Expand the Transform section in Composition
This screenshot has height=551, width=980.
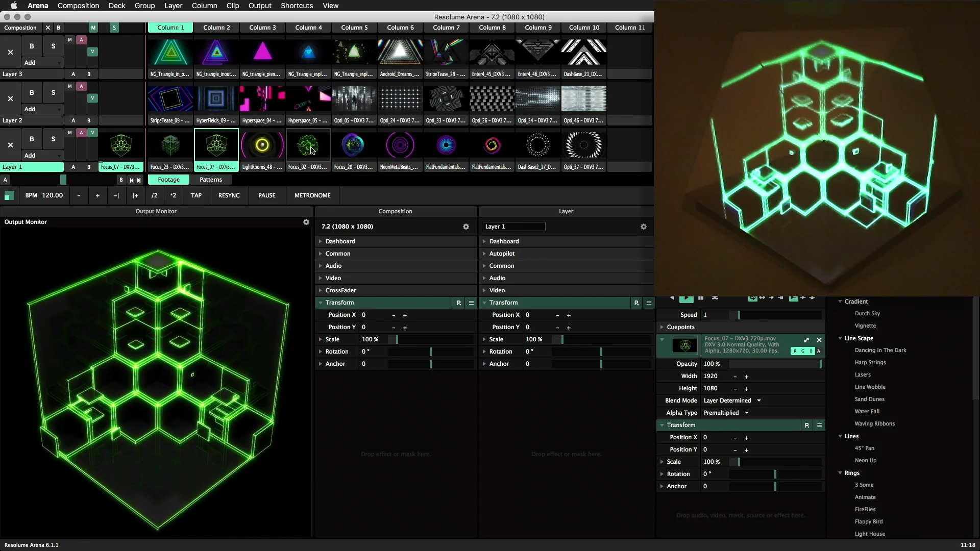(321, 302)
